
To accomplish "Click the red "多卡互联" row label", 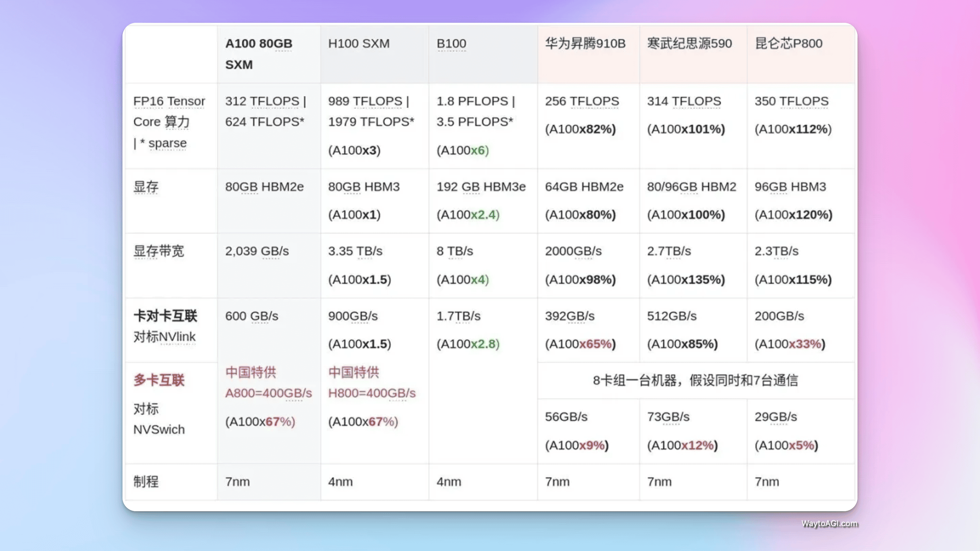I will tap(159, 380).
